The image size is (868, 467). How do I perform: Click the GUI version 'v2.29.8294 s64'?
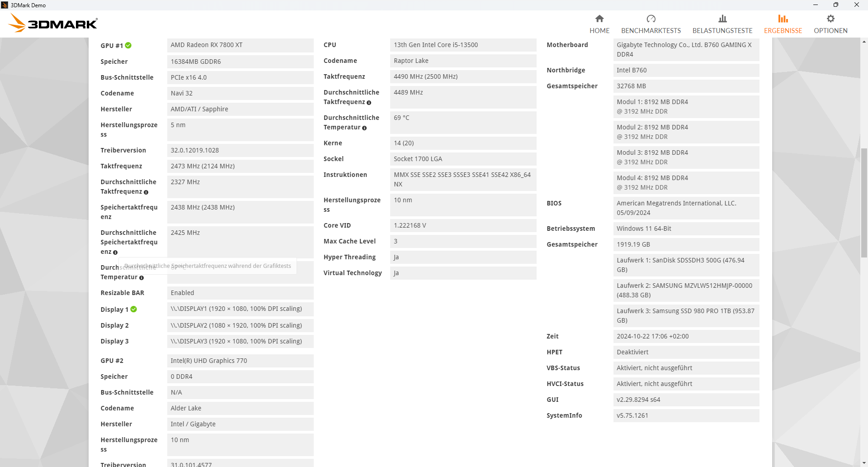pyautogui.click(x=686, y=400)
